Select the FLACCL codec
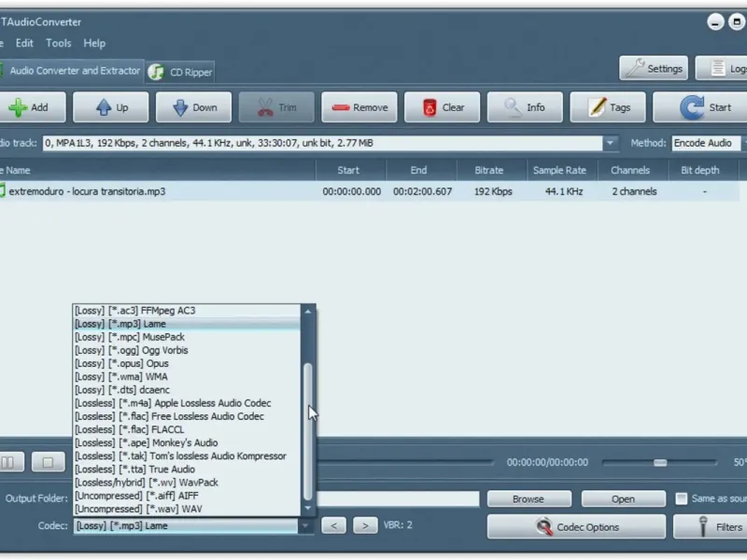This screenshot has height=560, width=747. click(x=188, y=429)
